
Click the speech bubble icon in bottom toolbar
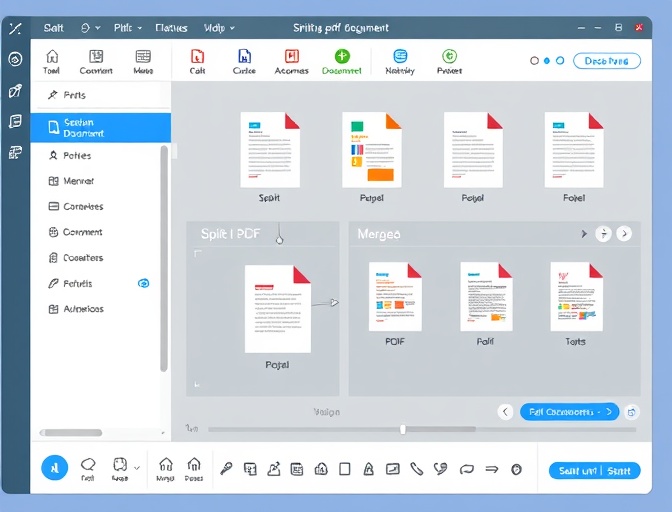88,465
